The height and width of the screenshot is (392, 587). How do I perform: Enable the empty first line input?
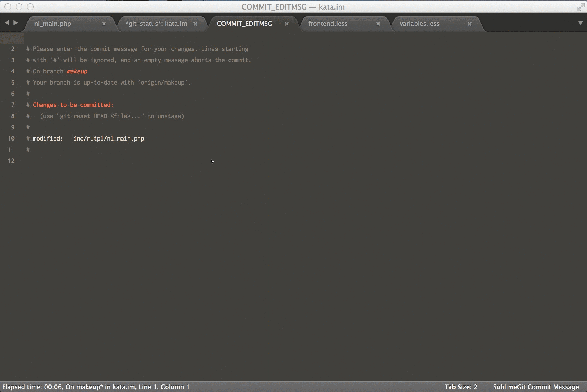147,37
